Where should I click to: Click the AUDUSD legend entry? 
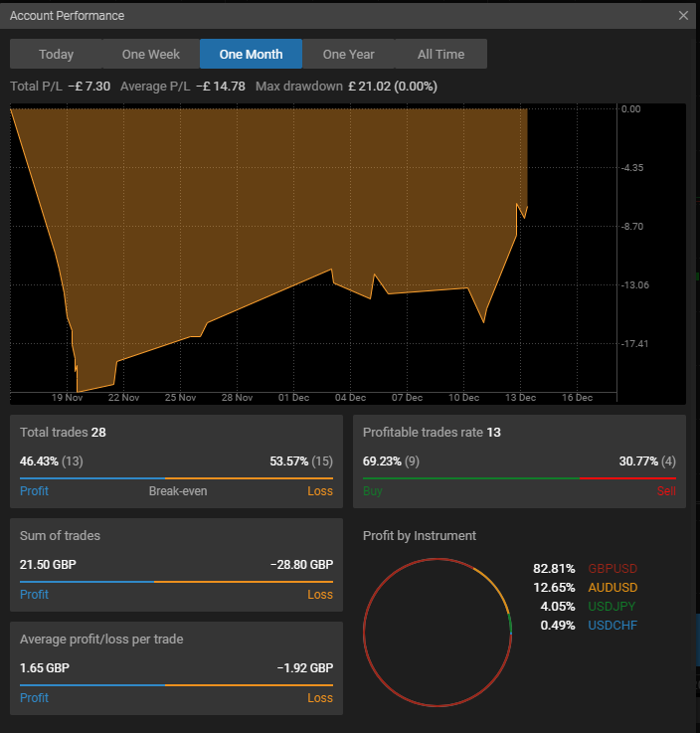[x=613, y=588]
